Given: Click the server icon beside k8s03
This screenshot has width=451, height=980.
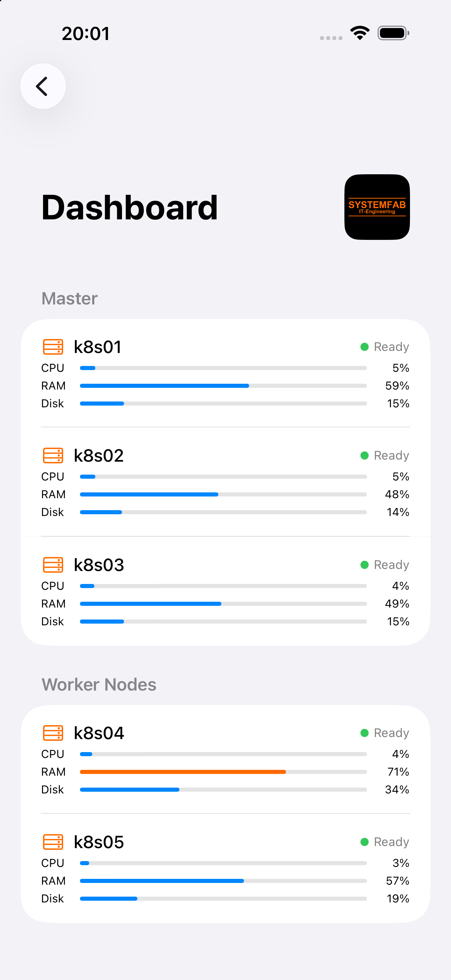Looking at the screenshot, I should [x=53, y=564].
